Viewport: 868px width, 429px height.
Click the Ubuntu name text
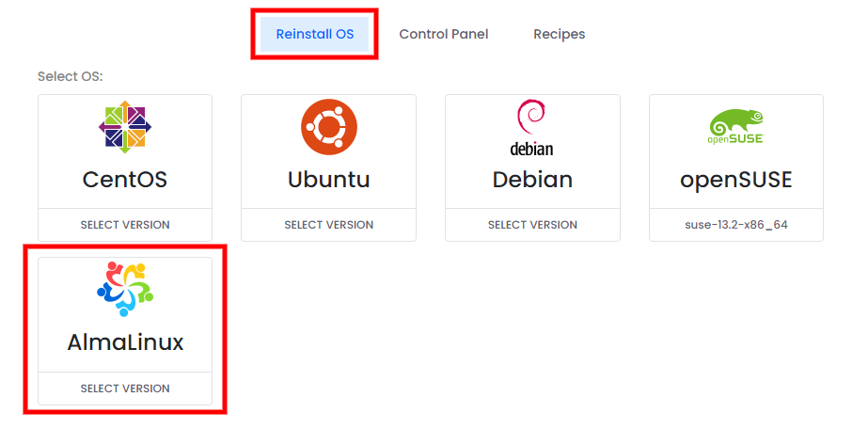[329, 180]
